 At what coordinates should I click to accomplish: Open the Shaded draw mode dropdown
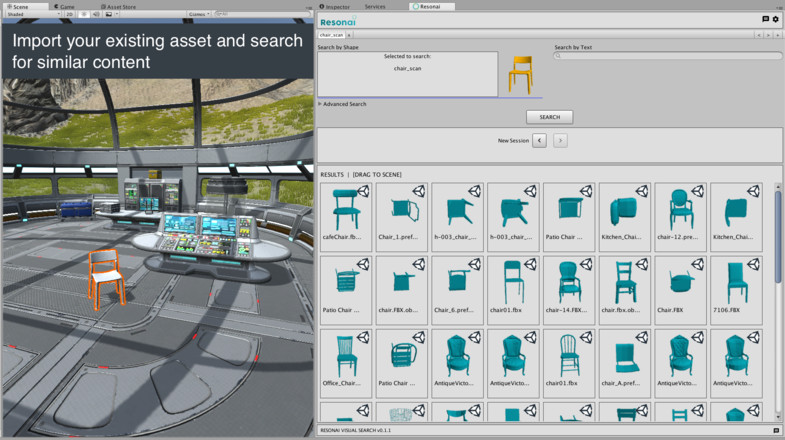click(x=33, y=14)
